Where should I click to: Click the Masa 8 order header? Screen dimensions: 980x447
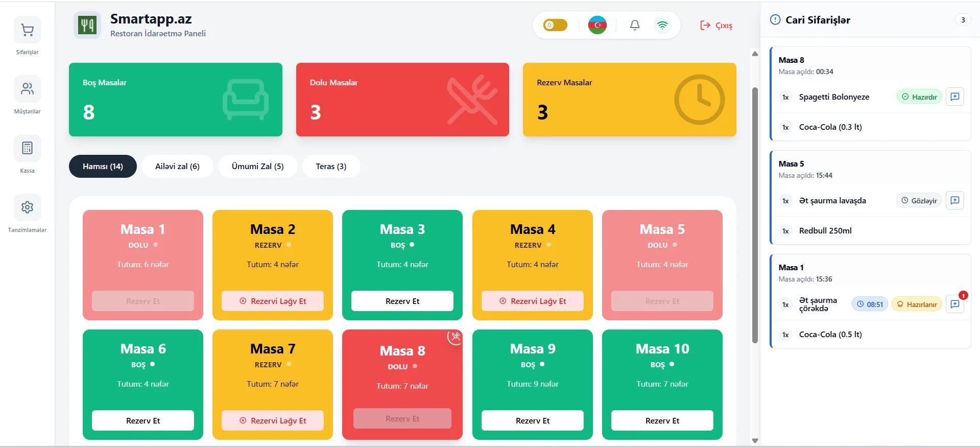pyautogui.click(x=871, y=65)
